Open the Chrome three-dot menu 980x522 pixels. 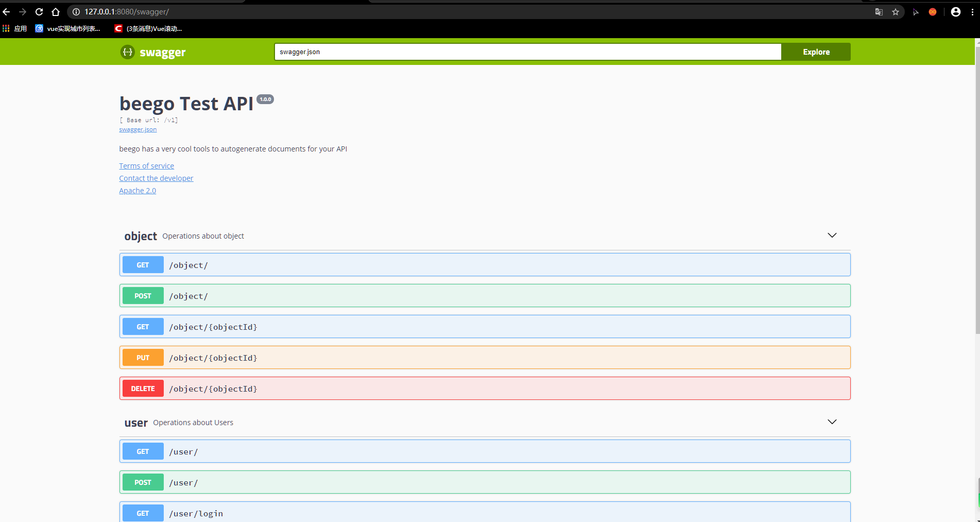click(x=972, y=12)
